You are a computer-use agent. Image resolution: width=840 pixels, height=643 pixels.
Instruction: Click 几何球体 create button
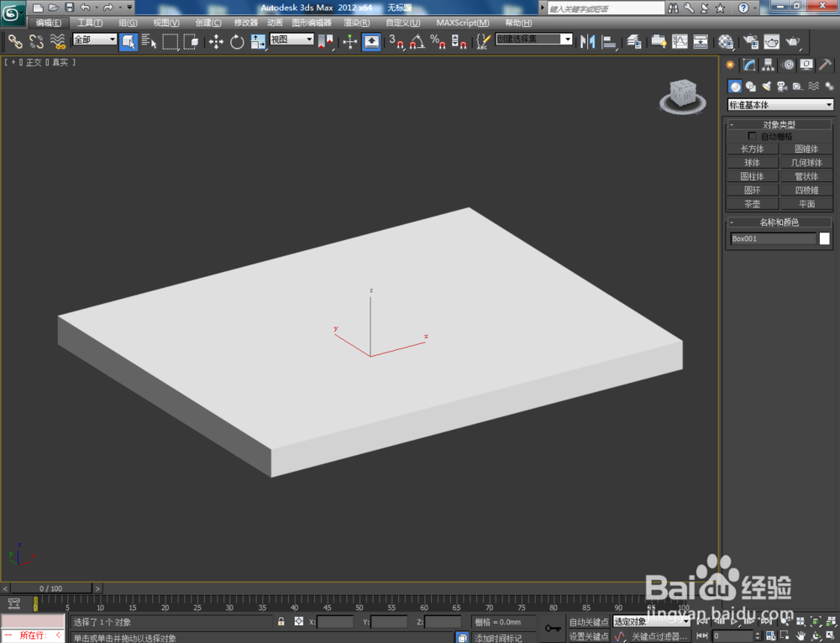click(806, 163)
